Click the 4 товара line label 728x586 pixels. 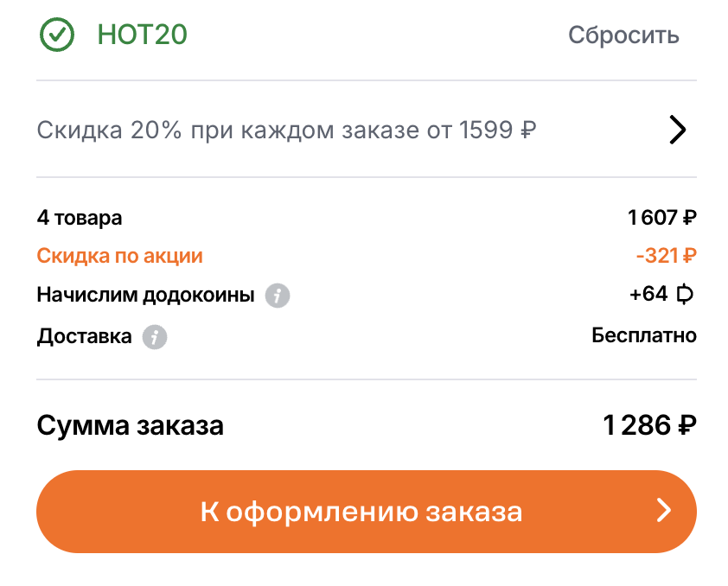click(80, 218)
